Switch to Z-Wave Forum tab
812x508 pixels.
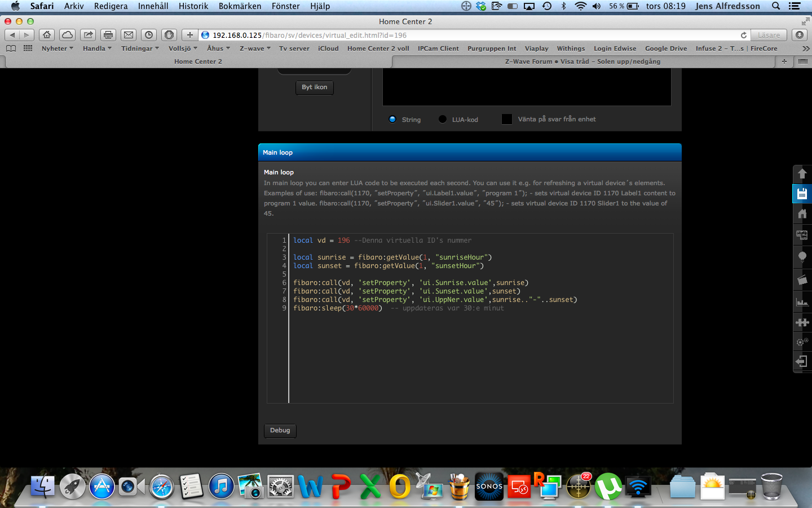pos(582,62)
